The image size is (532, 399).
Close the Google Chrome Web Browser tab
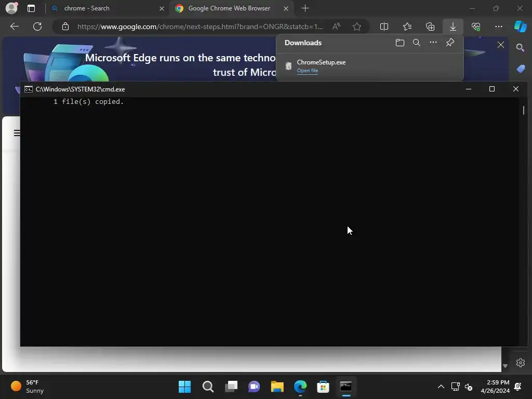[286, 8]
